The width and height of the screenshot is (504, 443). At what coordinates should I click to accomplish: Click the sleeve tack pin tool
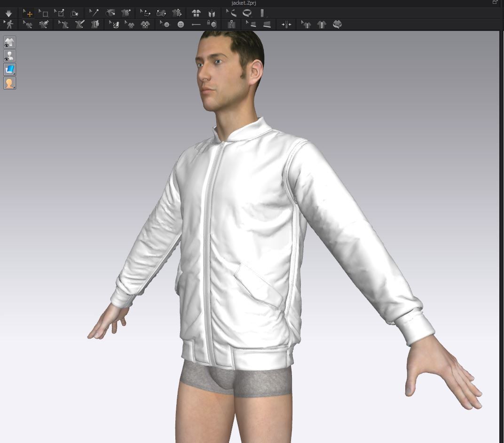click(110, 14)
